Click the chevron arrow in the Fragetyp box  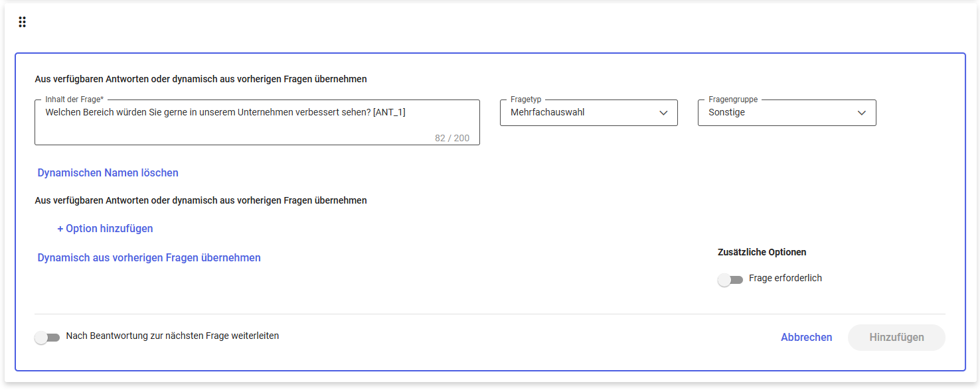[x=663, y=113]
